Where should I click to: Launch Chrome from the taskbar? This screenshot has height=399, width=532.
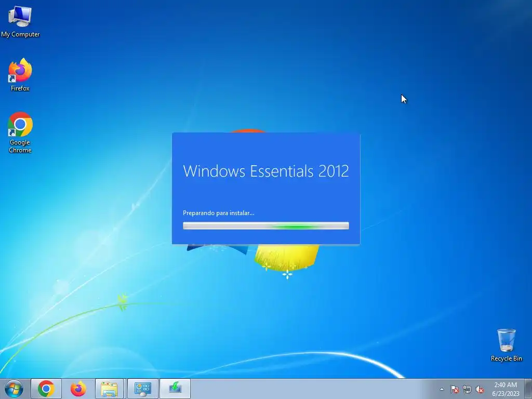pyautogui.click(x=46, y=389)
